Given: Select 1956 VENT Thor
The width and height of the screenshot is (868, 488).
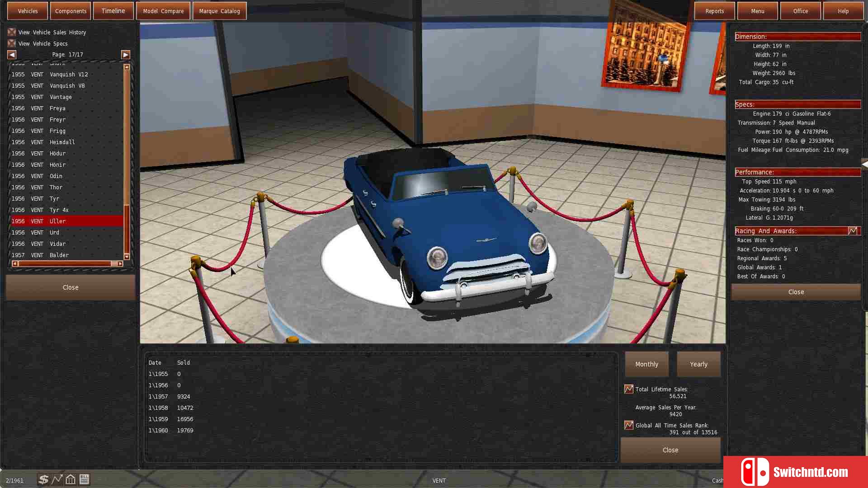Looking at the screenshot, I should [x=66, y=188].
